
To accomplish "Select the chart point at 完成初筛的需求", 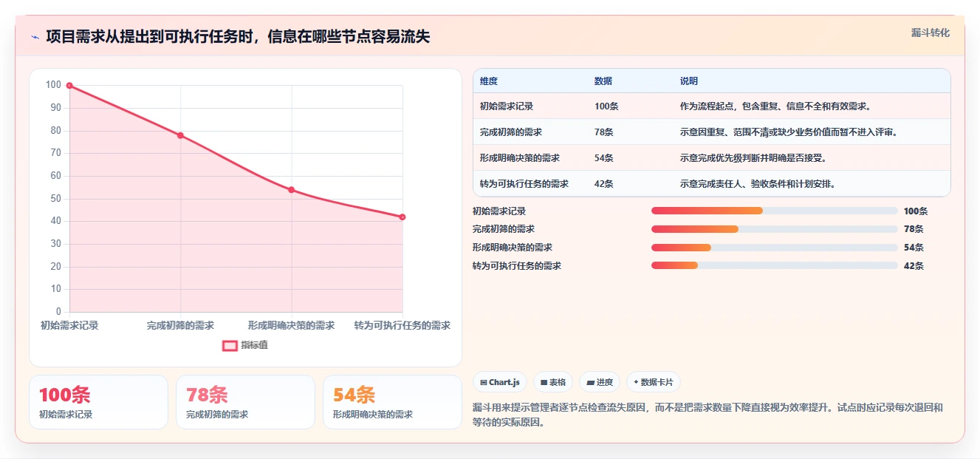I will [180, 135].
